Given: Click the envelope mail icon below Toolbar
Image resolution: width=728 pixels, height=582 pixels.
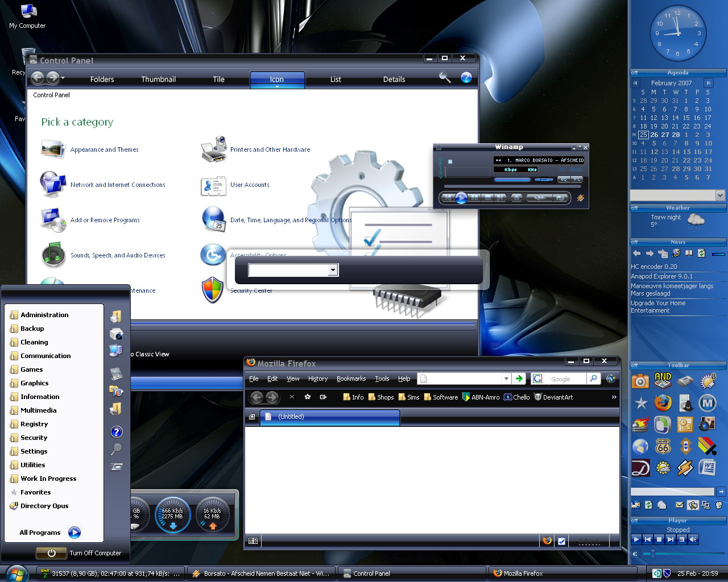Looking at the screenshot, I should coord(680,505).
